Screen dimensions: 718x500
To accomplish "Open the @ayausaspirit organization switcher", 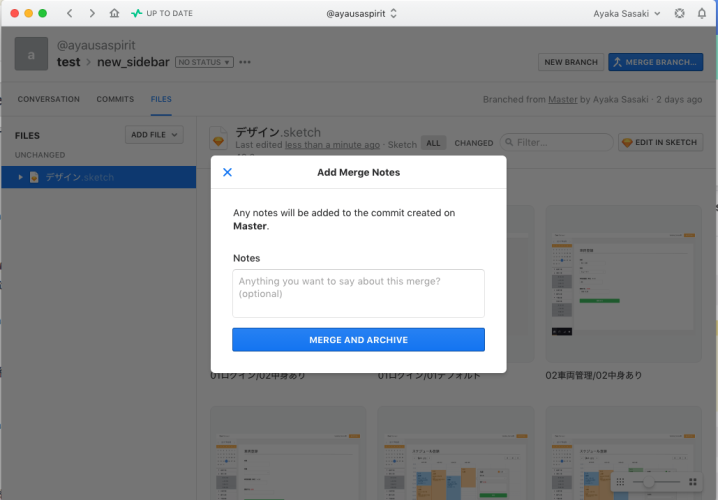I will [x=361, y=14].
